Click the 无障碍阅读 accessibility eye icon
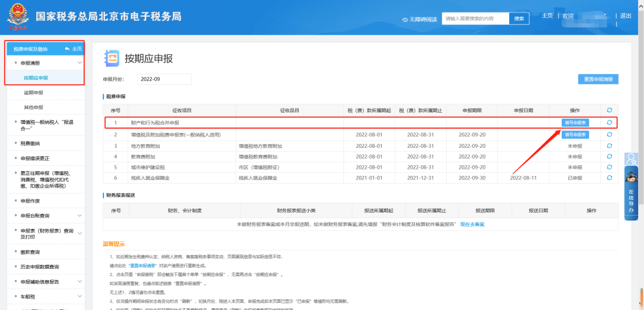This screenshot has height=310, width=644. point(405,19)
